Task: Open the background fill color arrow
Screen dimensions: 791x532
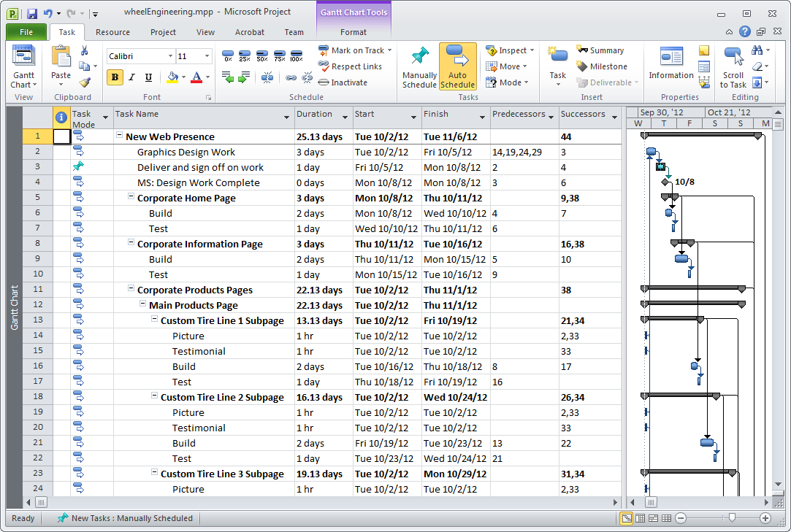Action: [183, 77]
